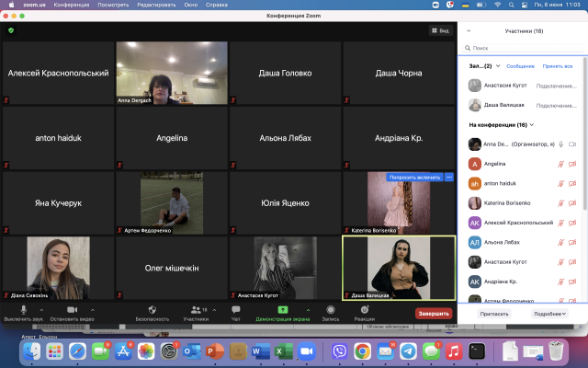Click 'Принять все' to admit everyone
Screen dimensions: 588x368
click(x=558, y=66)
